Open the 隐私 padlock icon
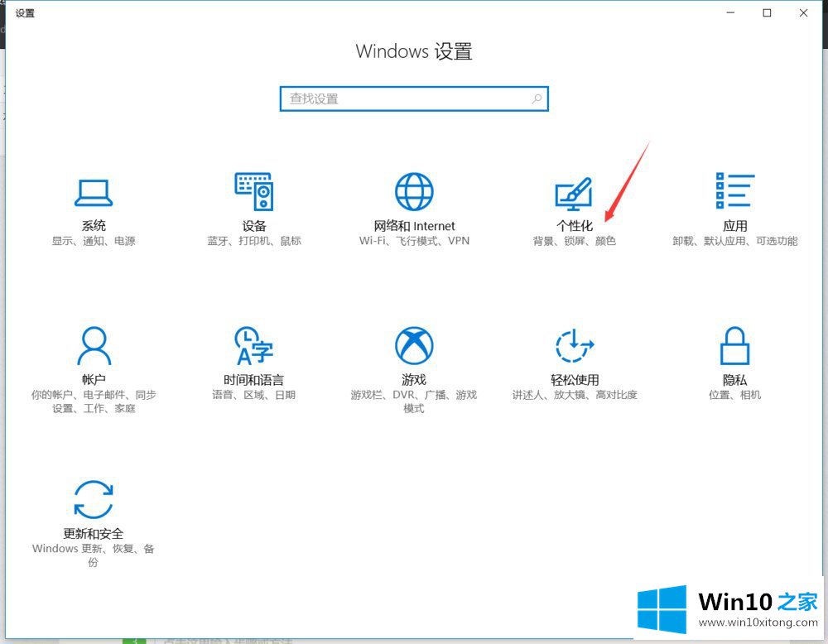Viewport: 828px width, 644px height. pyautogui.click(x=735, y=346)
